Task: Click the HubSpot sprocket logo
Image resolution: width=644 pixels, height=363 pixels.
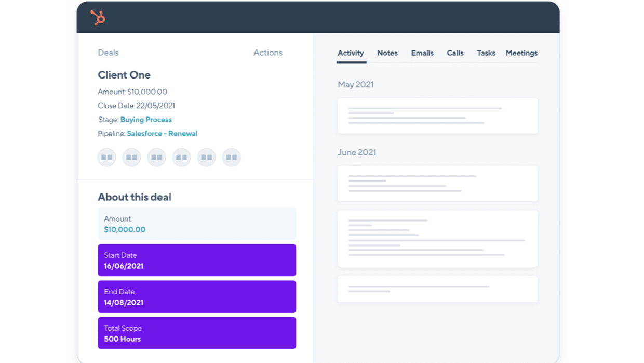Action: click(x=97, y=17)
